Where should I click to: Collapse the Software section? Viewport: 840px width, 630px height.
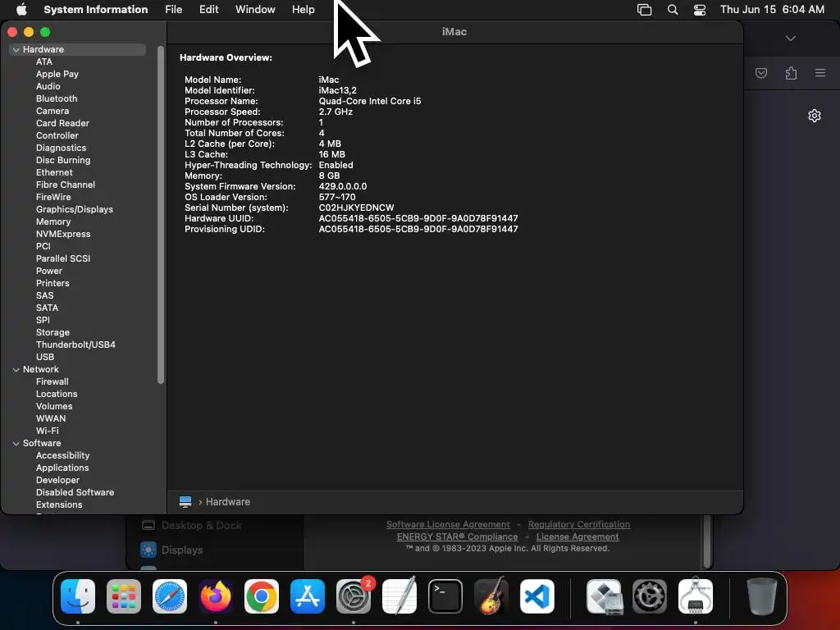pyautogui.click(x=16, y=444)
